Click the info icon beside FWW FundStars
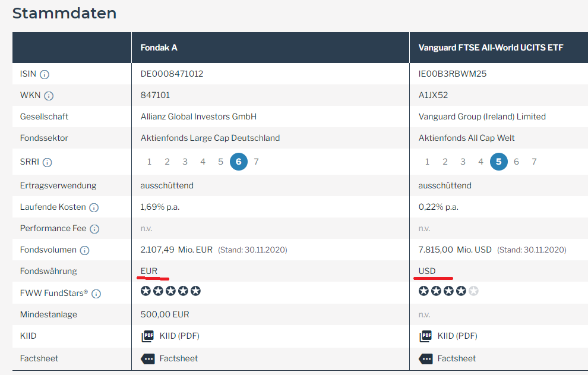 click(x=96, y=294)
